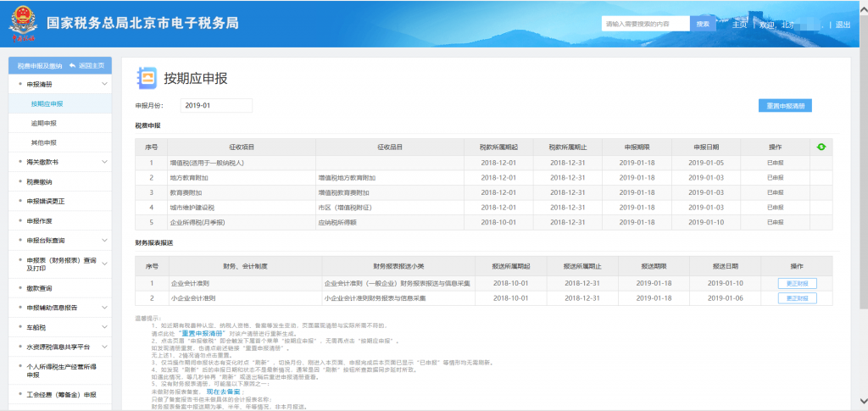Image resolution: width=868 pixels, height=411 pixels.
Task: Click the 返回主页 link
Action: pos(92,66)
